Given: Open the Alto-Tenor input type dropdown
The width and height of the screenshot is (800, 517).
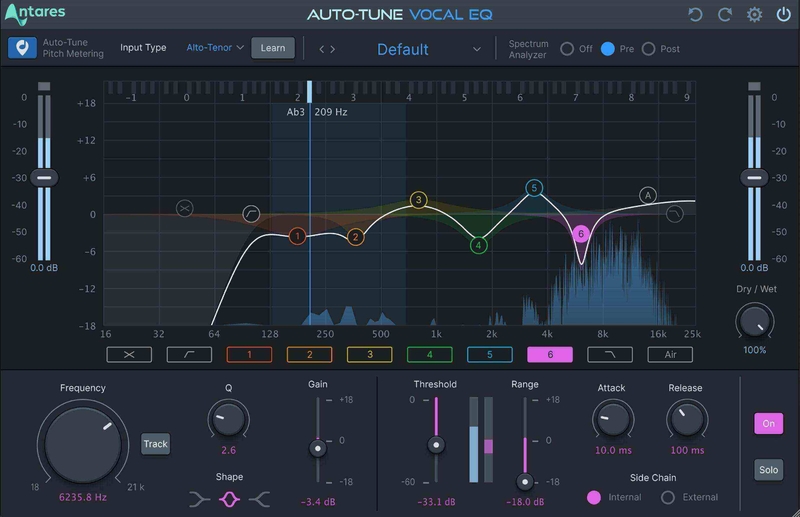Looking at the screenshot, I should pos(215,48).
